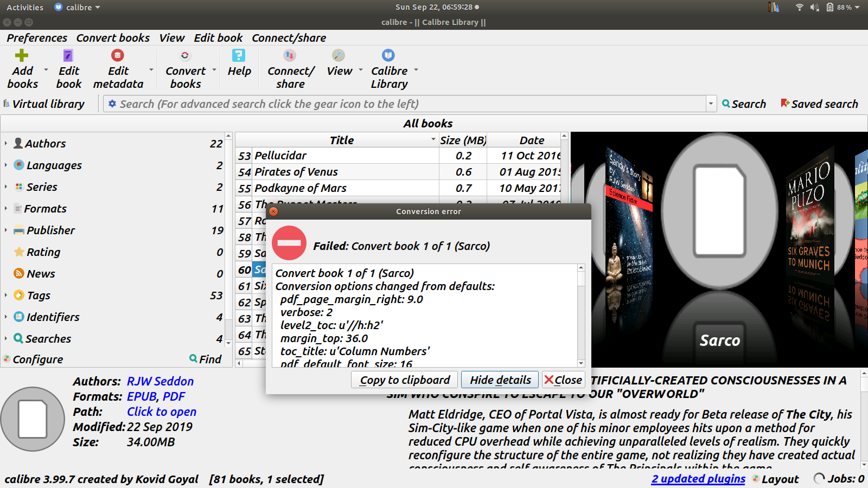Open advanced search via gear icon

pos(112,104)
